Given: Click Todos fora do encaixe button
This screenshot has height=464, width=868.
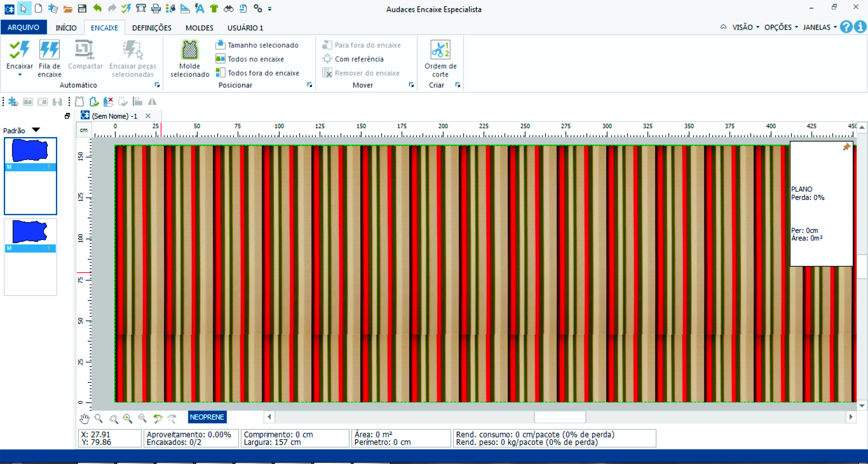Looking at the screenshot, I should pos(257,73).
